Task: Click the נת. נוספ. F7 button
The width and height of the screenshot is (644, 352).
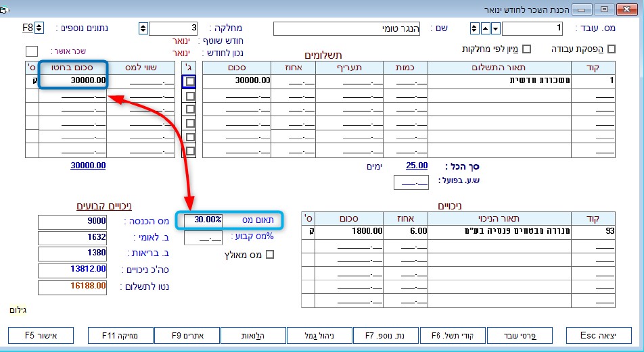Action: click(x=386, y=335)
